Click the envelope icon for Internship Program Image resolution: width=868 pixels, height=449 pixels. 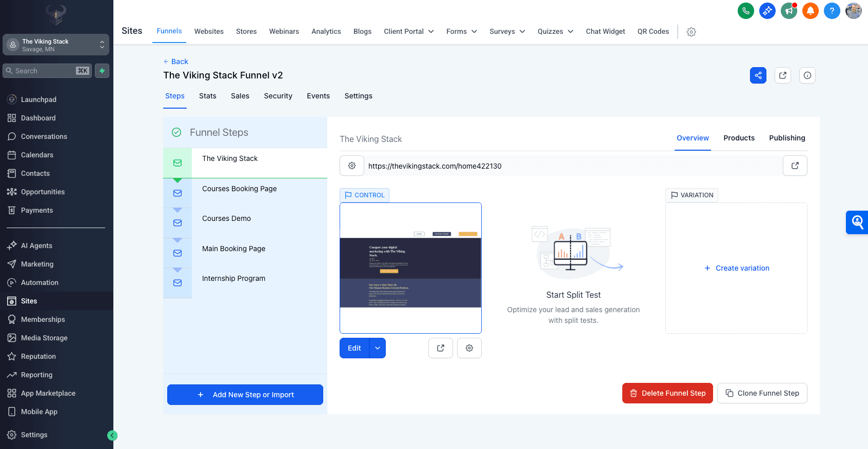click(x=177, y=283)
